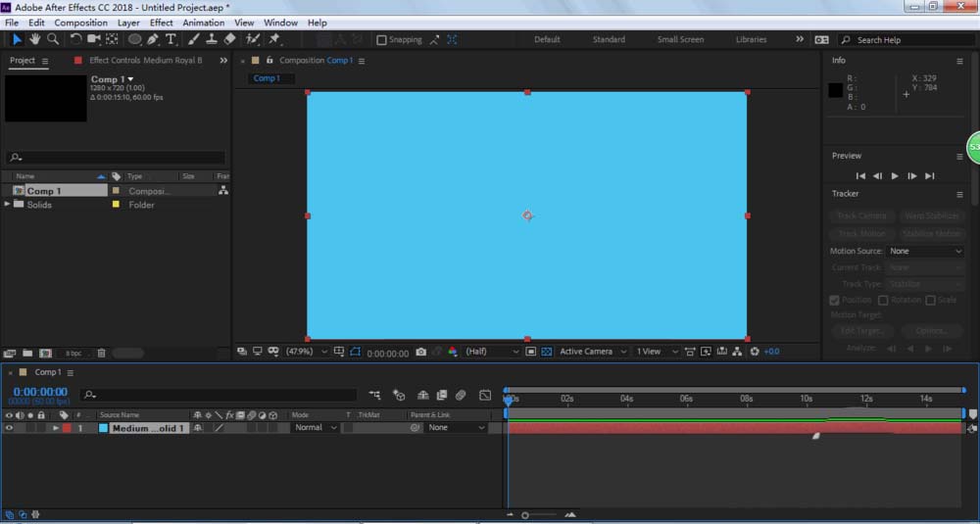Take a snapshot with camera icon
Image resolution: width=980 pixels, height=524 pixels.
point(421,353)
